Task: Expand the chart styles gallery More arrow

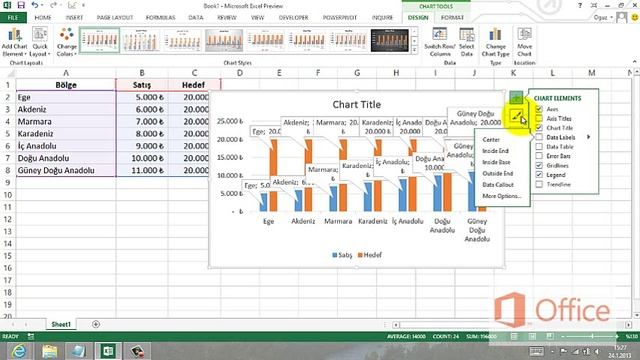Action: pyautogui.click(x=415, y=50)
